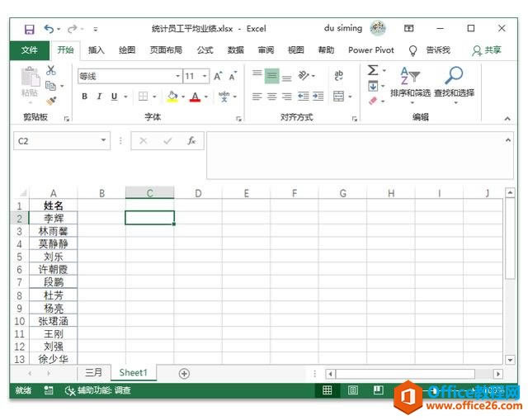
Task: Activate the Format Painter brush
Action: click(51, 101)
